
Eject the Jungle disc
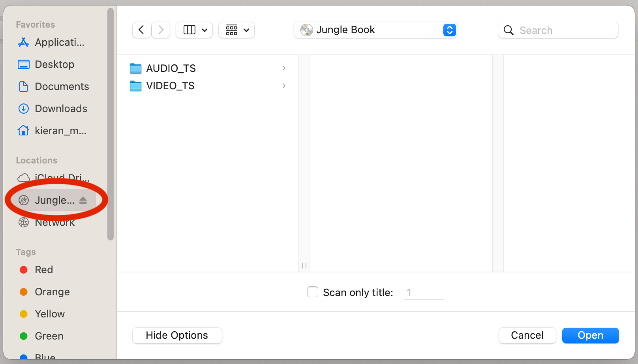(83, 200)
